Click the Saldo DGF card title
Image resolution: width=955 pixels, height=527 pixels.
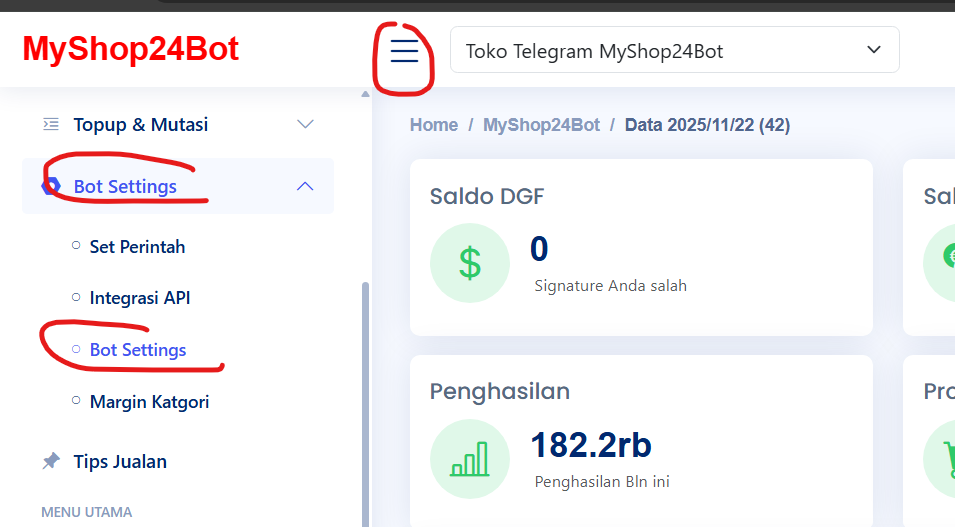487,196
